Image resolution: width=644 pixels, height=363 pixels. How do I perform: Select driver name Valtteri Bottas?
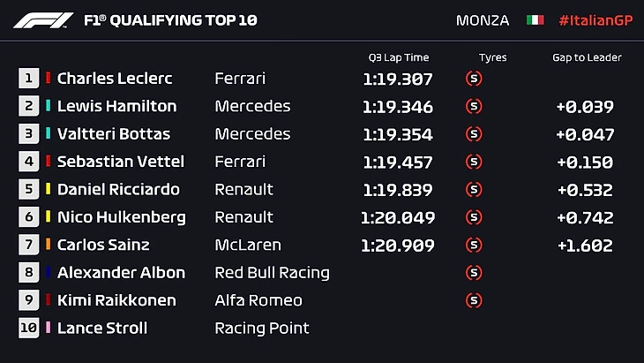pos(114,134)
